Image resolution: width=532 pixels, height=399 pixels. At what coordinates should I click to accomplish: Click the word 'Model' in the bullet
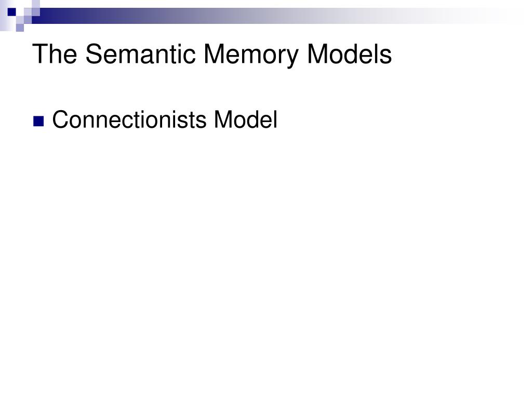246,119
